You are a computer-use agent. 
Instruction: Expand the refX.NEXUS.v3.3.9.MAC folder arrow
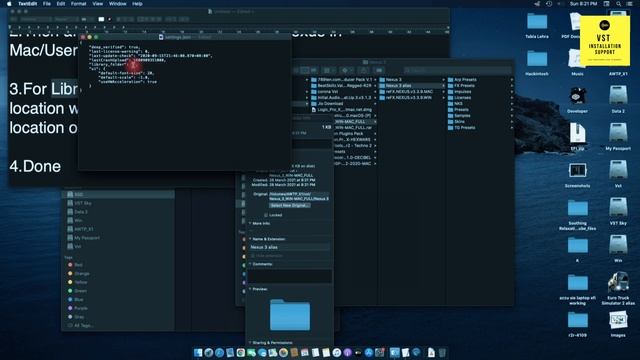click(443, 91)
